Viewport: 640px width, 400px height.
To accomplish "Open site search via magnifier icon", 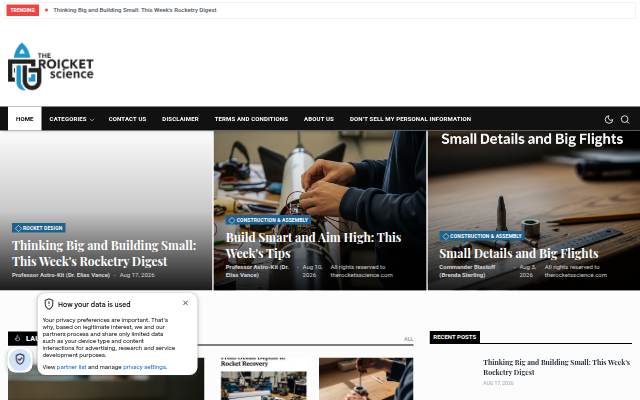I will [625, 119].
